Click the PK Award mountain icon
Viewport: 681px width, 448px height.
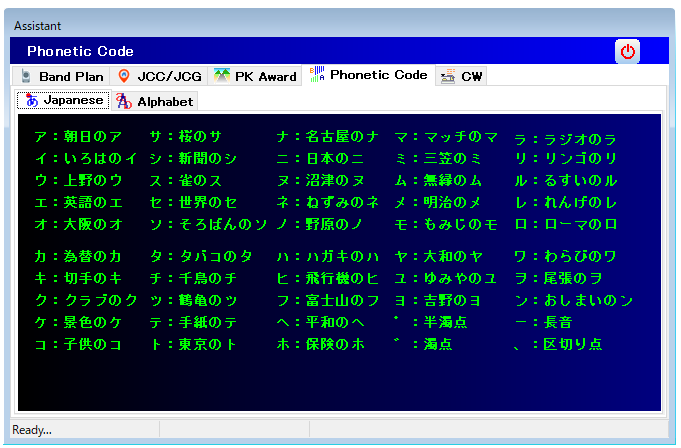pyautogui.click(x=222, y=76)
